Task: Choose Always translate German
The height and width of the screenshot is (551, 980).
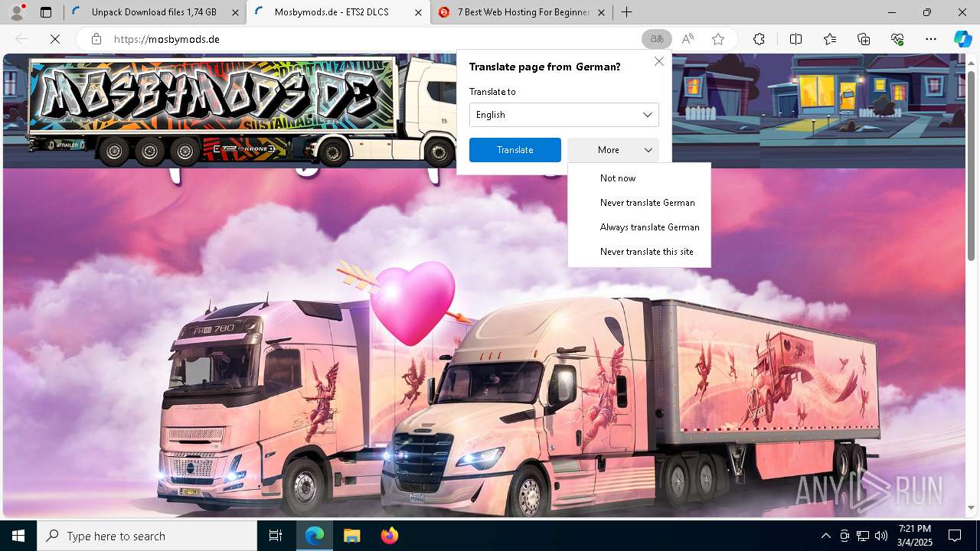Action: click(x=639, y=227)
